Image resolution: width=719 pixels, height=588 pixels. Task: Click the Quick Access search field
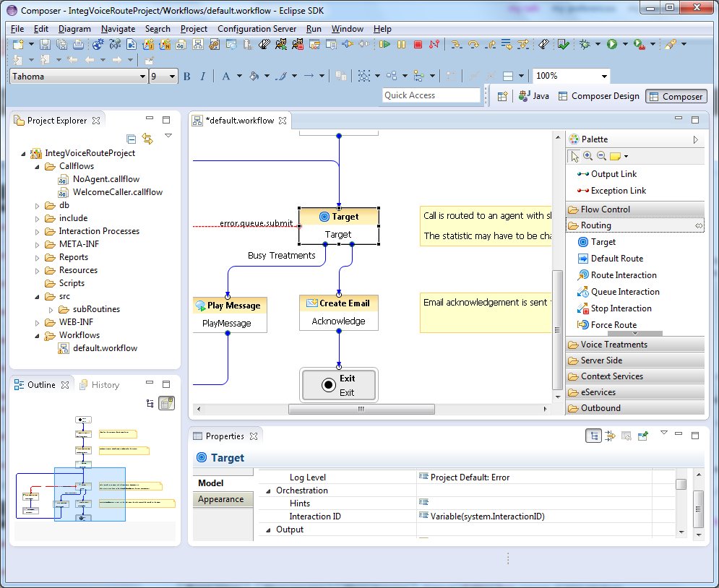tap(431, 95)
